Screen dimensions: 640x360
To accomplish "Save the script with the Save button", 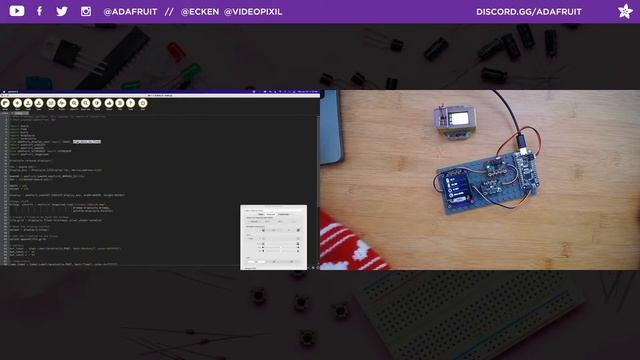I will (39, 104).
